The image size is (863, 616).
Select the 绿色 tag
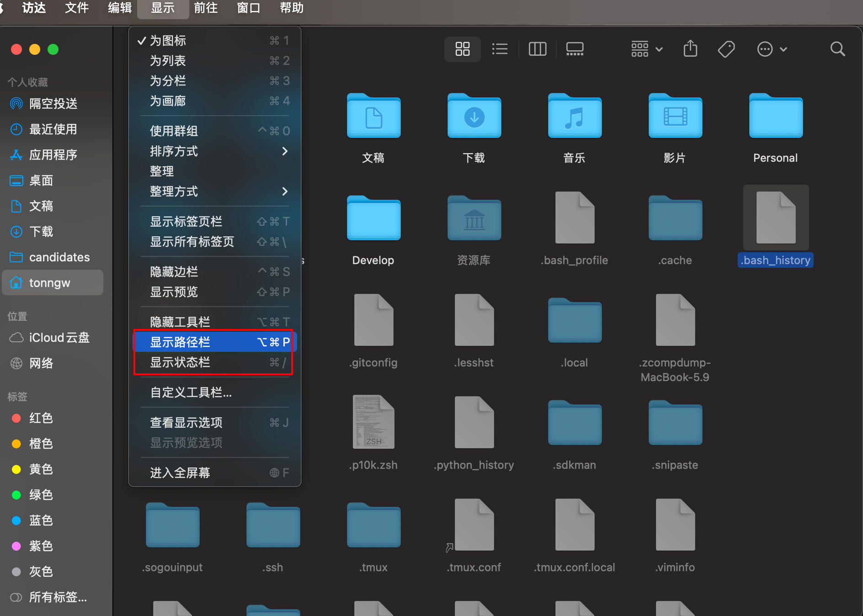tap(53, 495)
